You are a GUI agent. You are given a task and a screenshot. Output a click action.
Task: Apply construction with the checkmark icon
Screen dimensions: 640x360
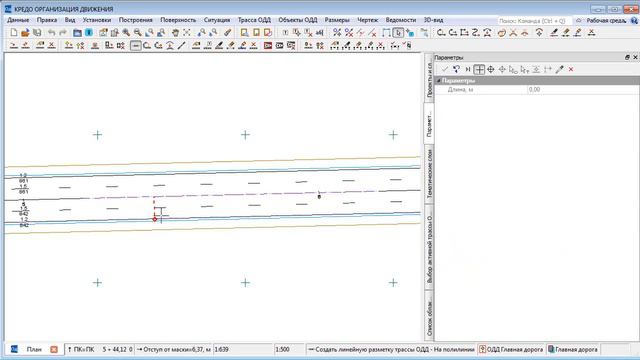[x=445, y=69]
